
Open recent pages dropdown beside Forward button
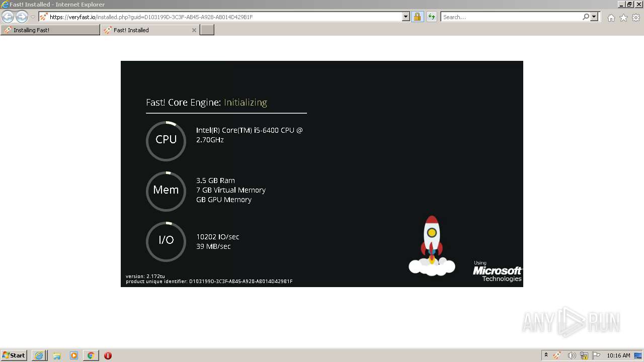click(33, 17)
